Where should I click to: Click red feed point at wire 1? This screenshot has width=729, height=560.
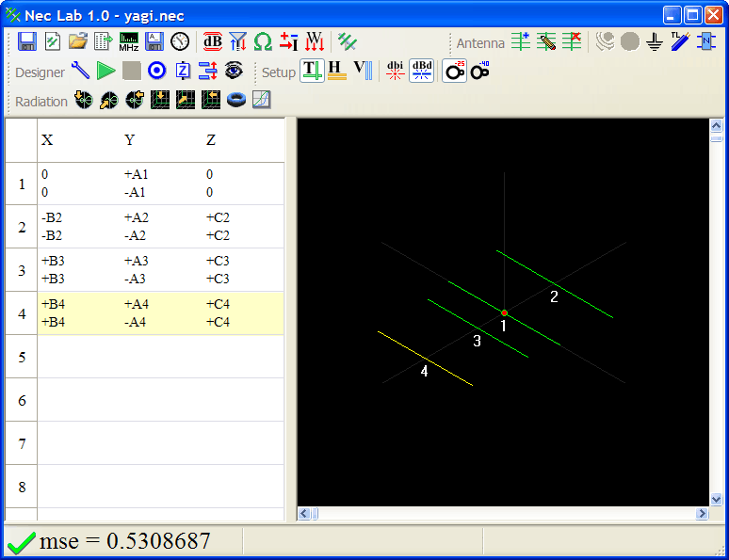[x=504, y=312]
